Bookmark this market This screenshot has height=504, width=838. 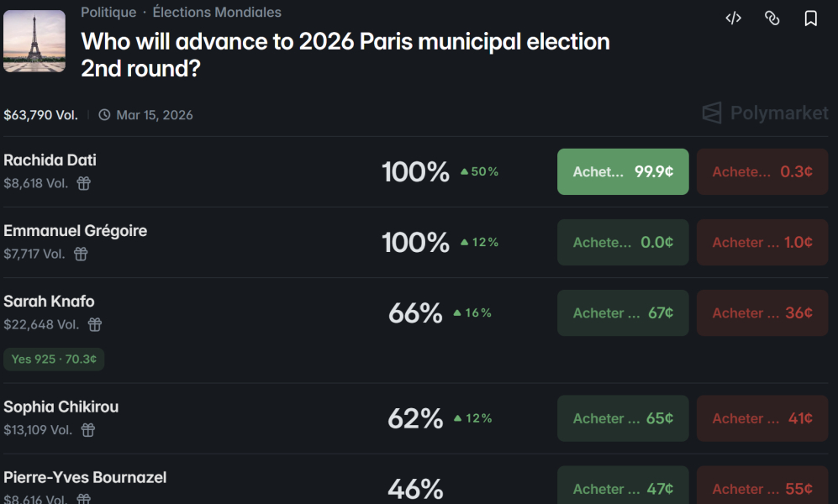pyautogui.click(x=810, y=18)
